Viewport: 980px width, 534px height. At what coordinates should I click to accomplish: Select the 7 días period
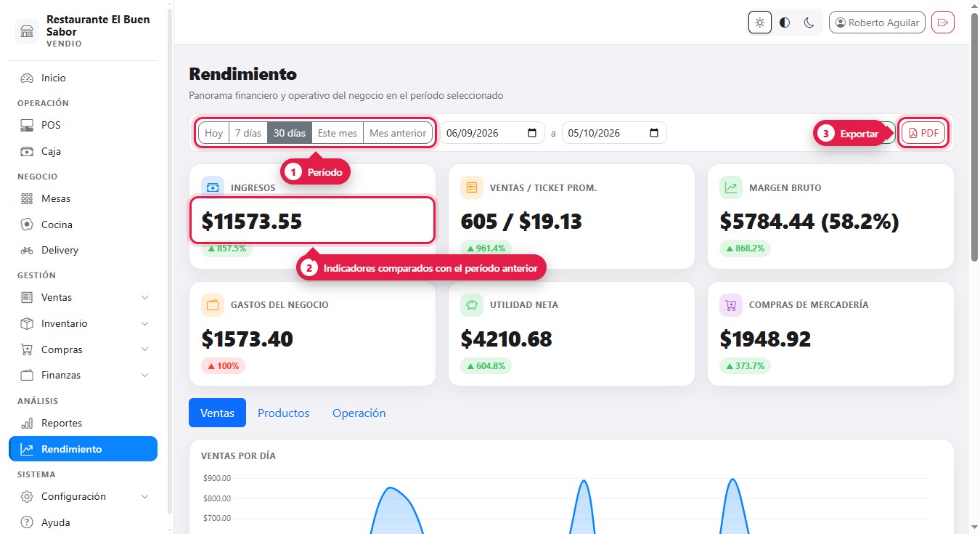click(x=248, y=133)
